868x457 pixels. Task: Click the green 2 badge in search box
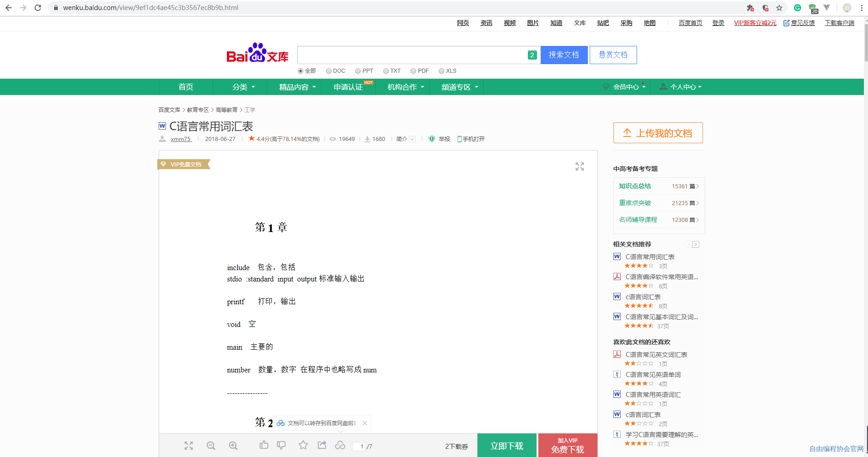pos(532,55)
